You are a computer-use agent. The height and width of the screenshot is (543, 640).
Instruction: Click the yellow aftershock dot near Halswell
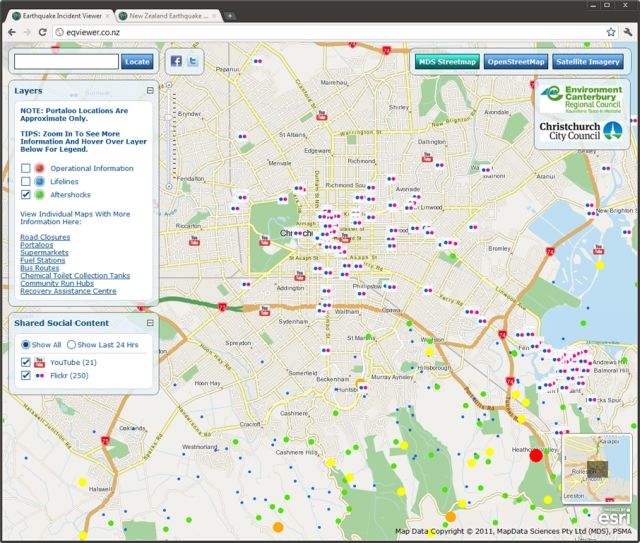[x=82, y=482]
